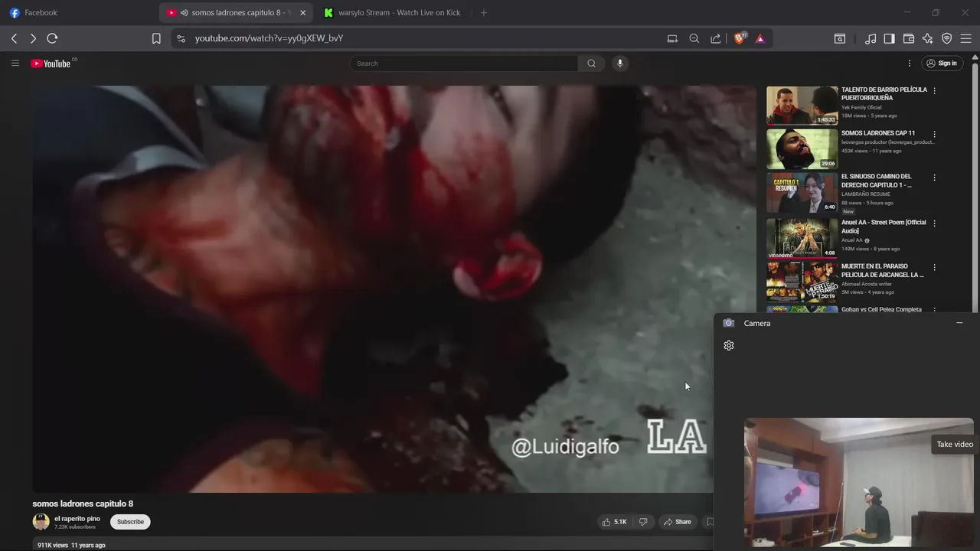
Task: Open options menu for SOMOS LADRONES CAP 11
Action: coord(934,134)
